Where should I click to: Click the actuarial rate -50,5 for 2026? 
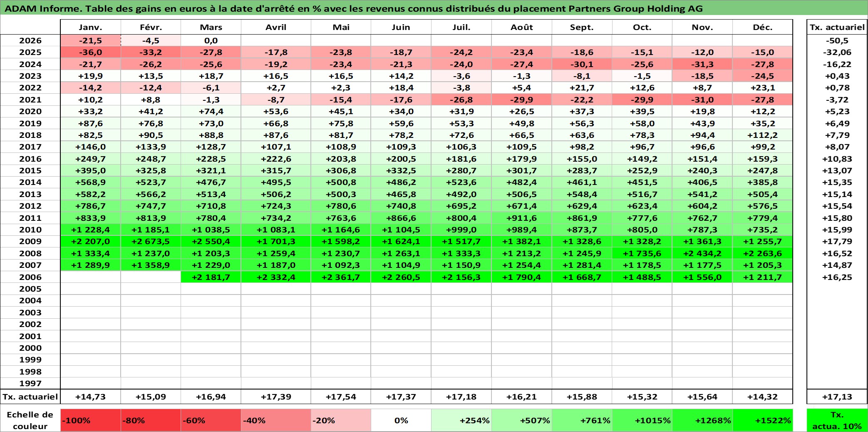point(837,40)
